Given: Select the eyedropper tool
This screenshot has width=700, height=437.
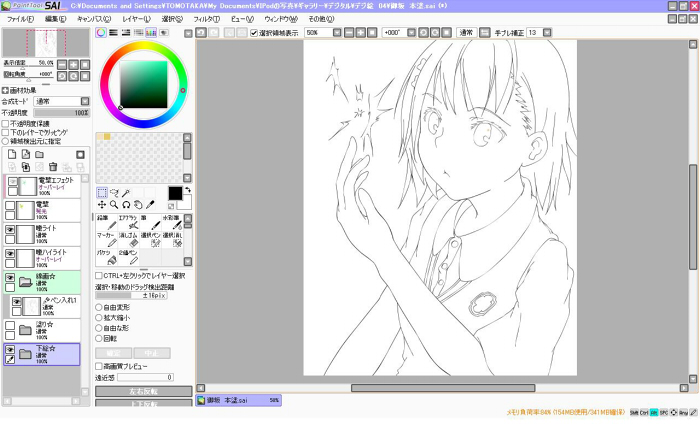Looking at the screenshot, I should [150, 204].
